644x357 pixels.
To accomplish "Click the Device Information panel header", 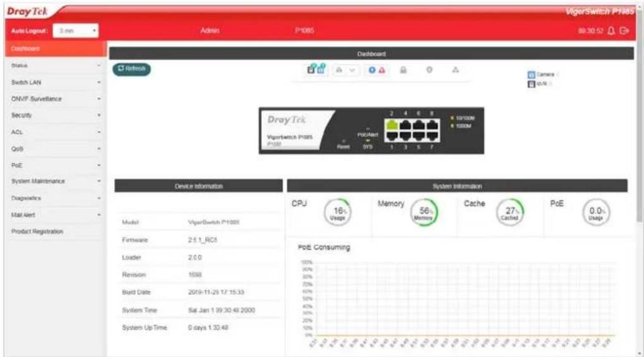I will click(x=199, y=186).
